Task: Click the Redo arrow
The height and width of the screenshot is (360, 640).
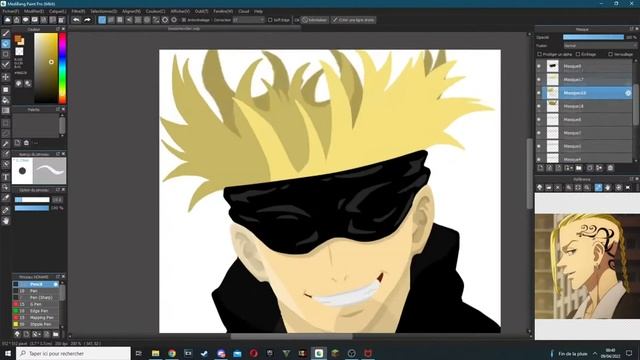Action: tap(87, 20)
